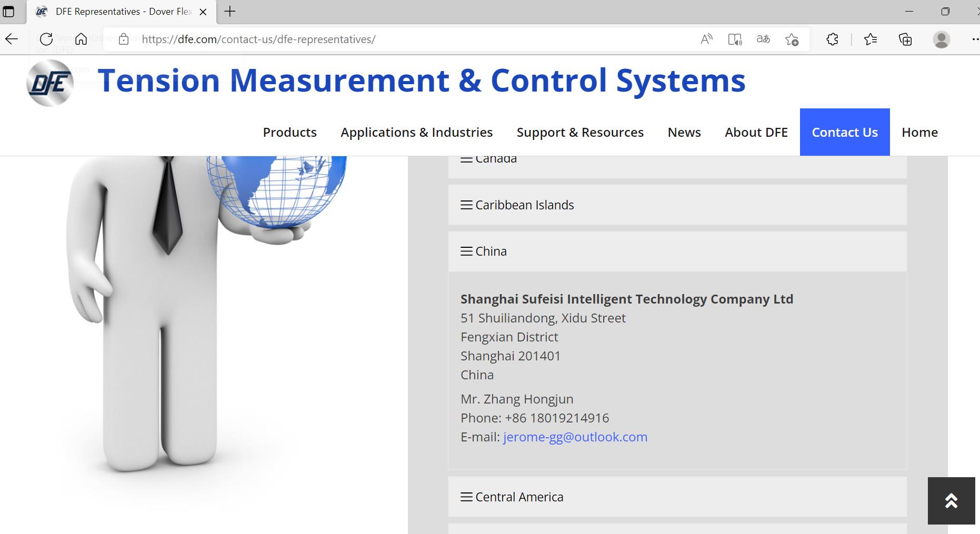Screen dimensions: 980x534
Task: Open the About DFE menu
Action: pos(756,132)
